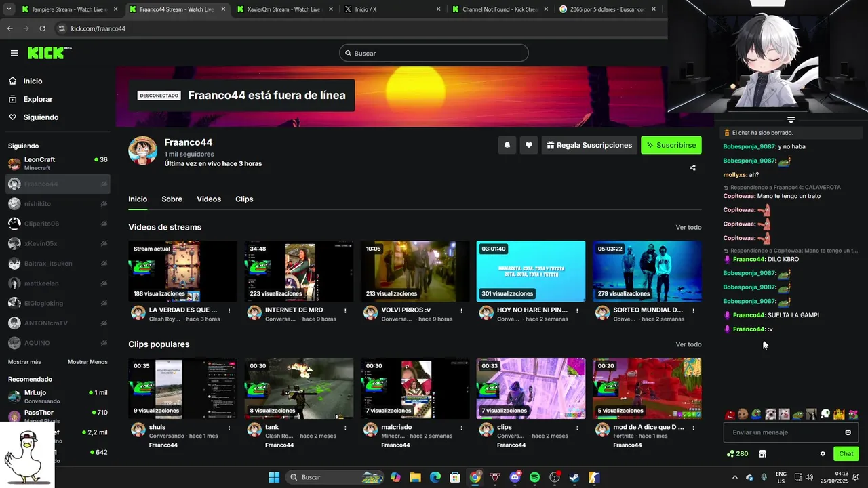Open the VOLVI PROS video thumbnail

[415, 271]
